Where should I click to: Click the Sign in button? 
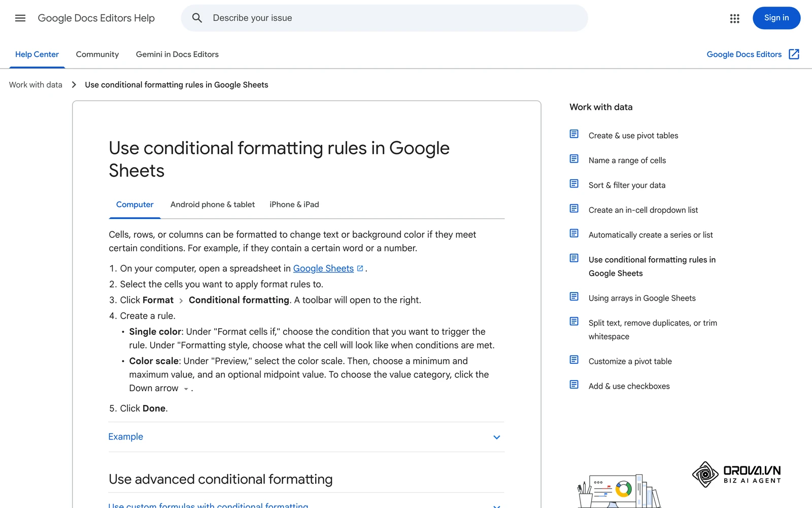pyautogui.click(x=776, y=18)
